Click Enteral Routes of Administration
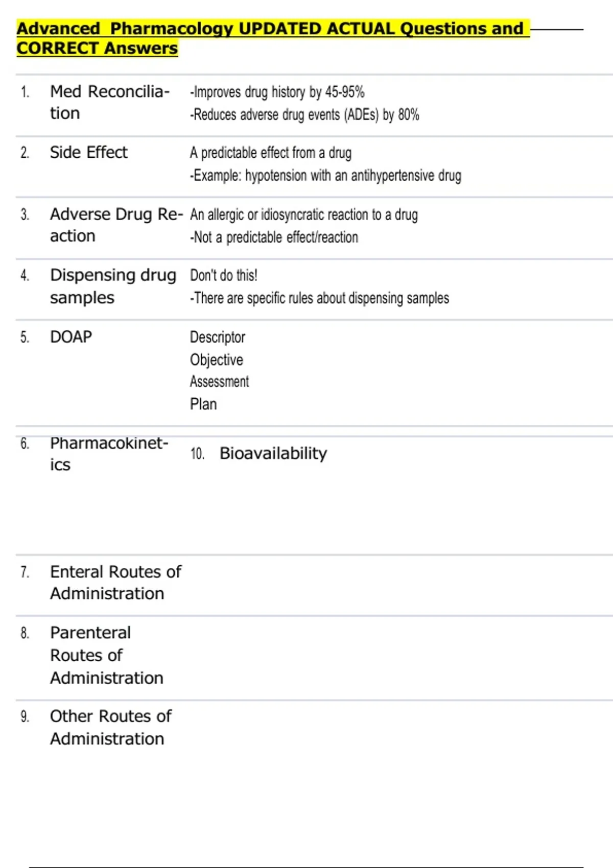Viewport: 613px width, 868px height. coord(116,583)
